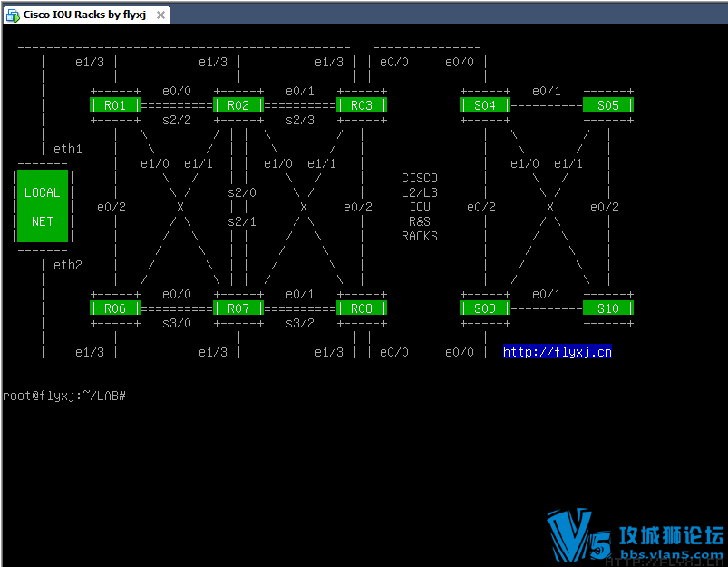Click switch node S04
The height and width of the screenshot is (567, 728).
(485, 105)
